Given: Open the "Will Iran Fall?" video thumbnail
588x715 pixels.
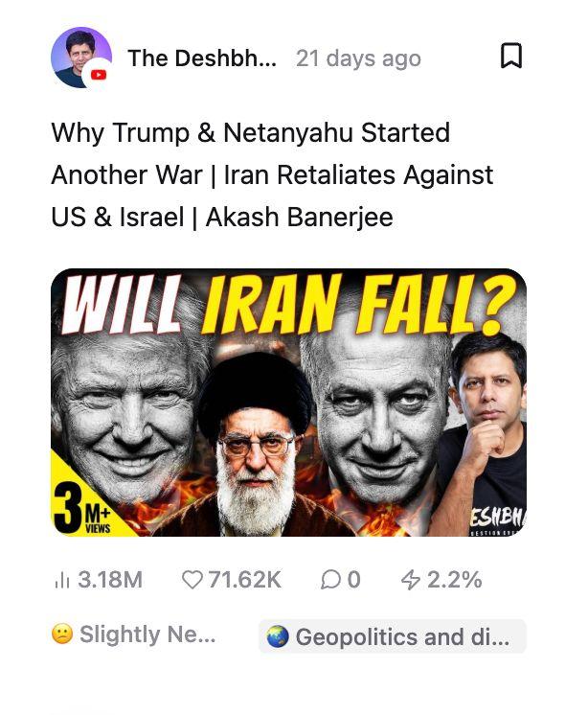Looking at the screenshot, I should pyautogui.click(x=289, y=403).
